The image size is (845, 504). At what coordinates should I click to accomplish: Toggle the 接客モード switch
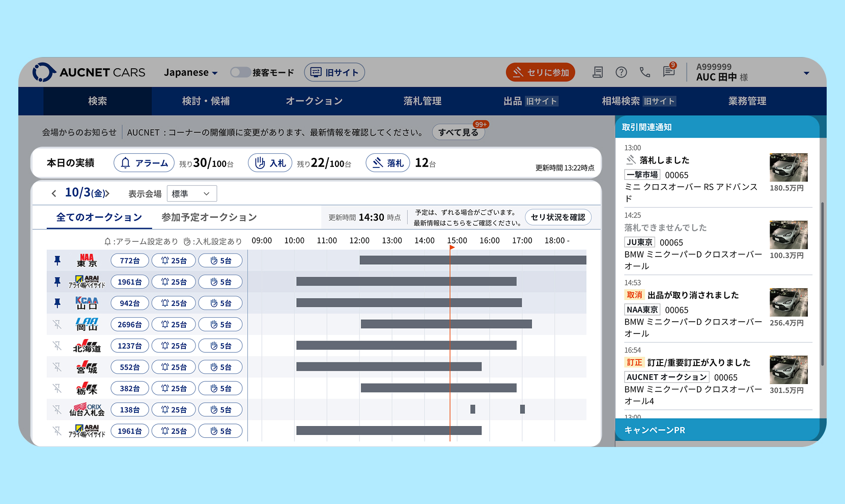pyautogui.click(x=240, y=72)
